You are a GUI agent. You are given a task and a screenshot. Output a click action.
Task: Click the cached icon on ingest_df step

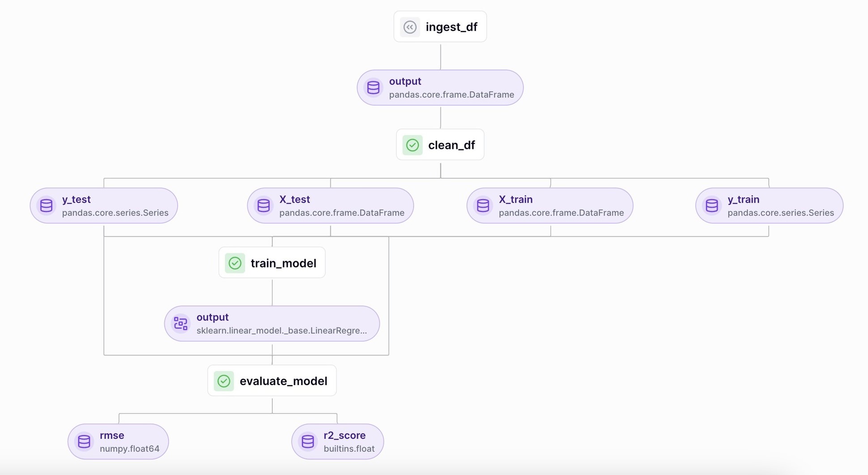coord(410,27)
